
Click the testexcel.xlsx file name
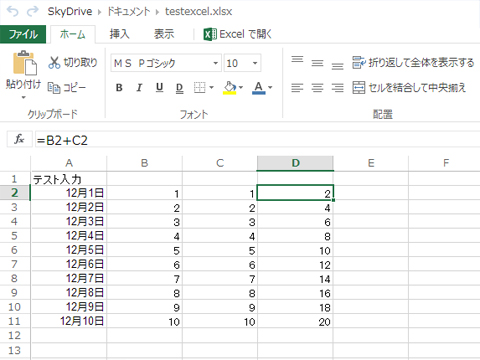[x=199, y=12]
